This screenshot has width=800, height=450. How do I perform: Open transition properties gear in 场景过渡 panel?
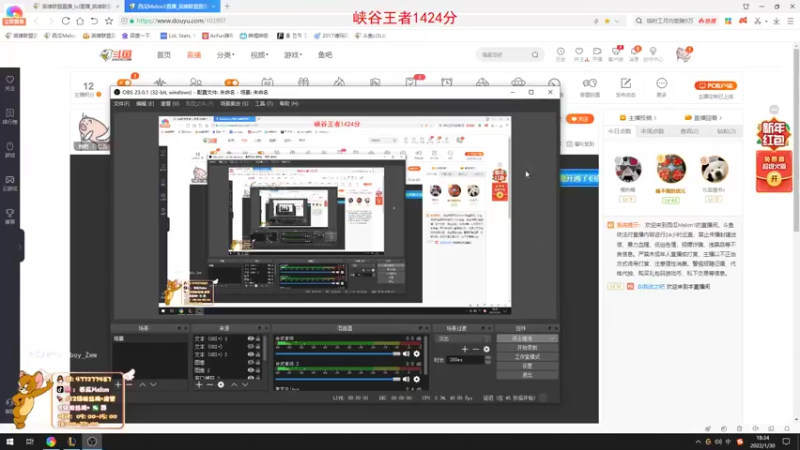[x=486, y=349]
